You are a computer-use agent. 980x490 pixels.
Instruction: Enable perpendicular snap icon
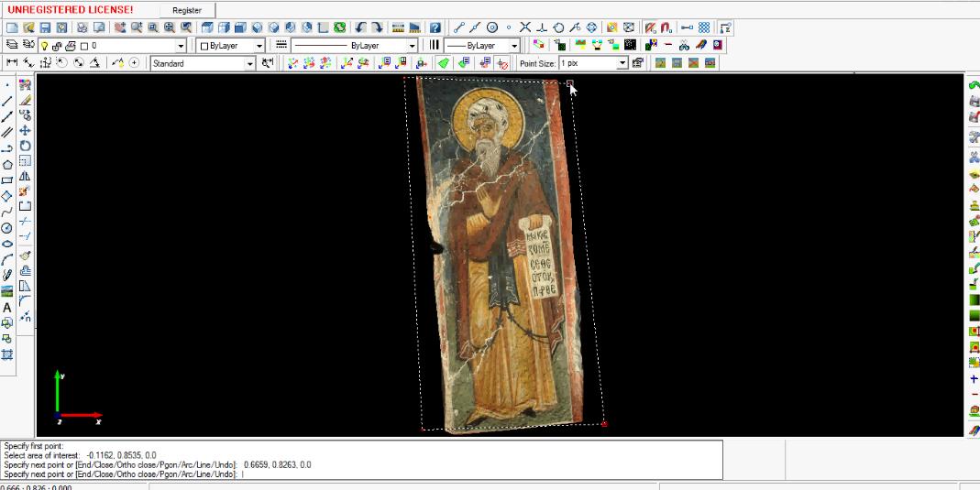point(542,27)
